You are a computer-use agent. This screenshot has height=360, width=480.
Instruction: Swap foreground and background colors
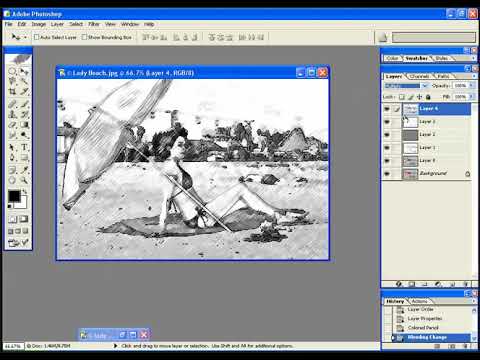24,192
